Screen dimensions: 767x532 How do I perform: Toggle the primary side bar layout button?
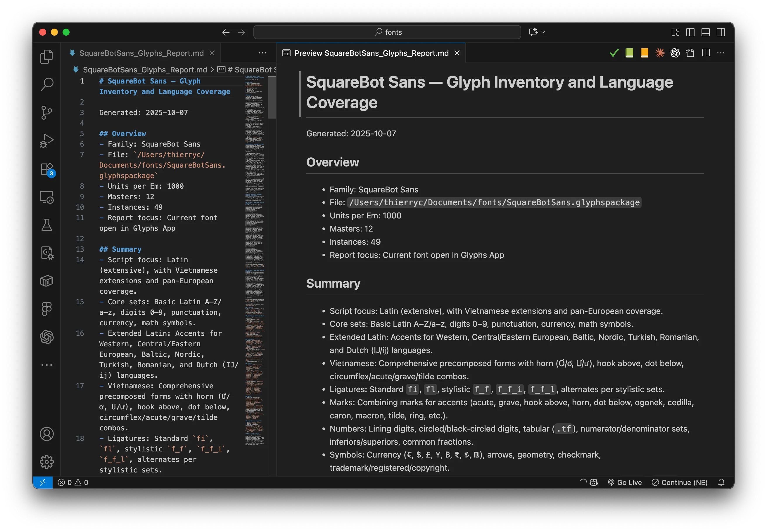tap(690, 32)
